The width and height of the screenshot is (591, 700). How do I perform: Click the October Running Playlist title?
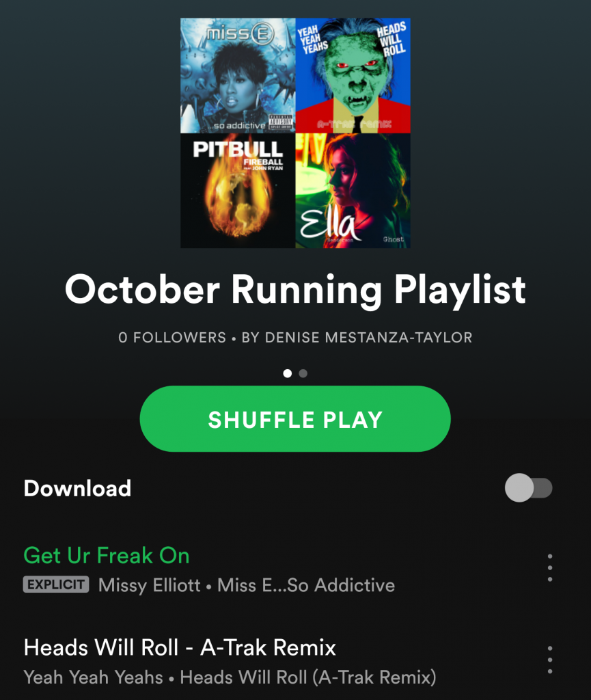[x=295, y=290]
